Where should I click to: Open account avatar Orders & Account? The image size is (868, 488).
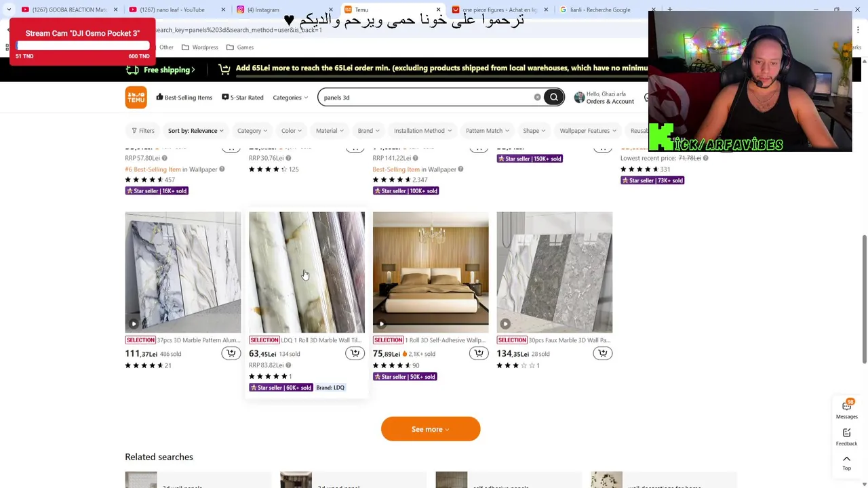click(x=579, y=98)
